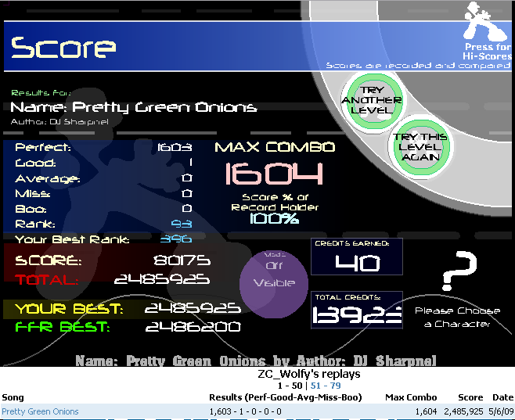The image size is (515, 420).
Task: Click the Score column header in replays table
Action: tap(470, 398)
